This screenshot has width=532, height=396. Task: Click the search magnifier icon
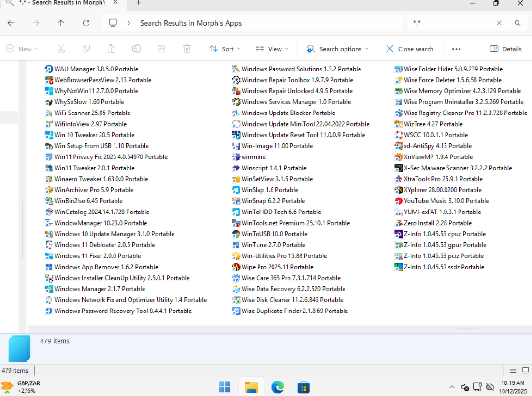(518, 23)
